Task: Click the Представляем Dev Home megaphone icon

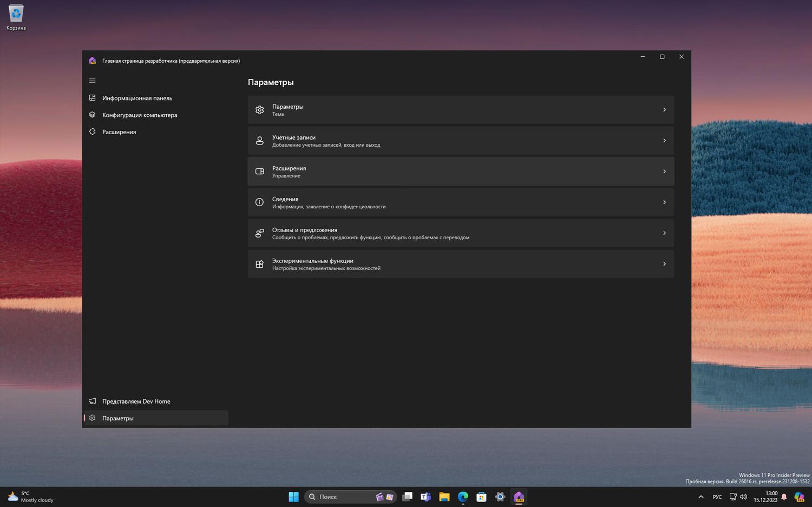Action: coord(92,401)
